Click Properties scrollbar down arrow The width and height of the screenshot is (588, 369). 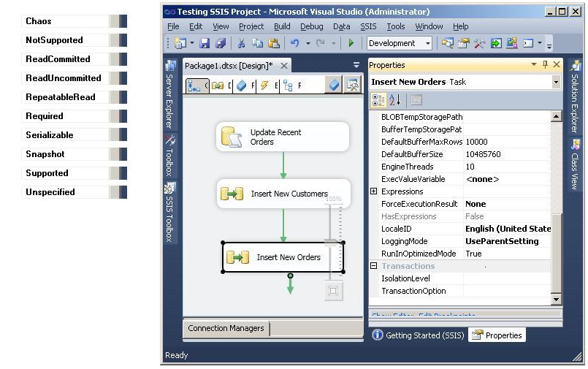(556, 299)
